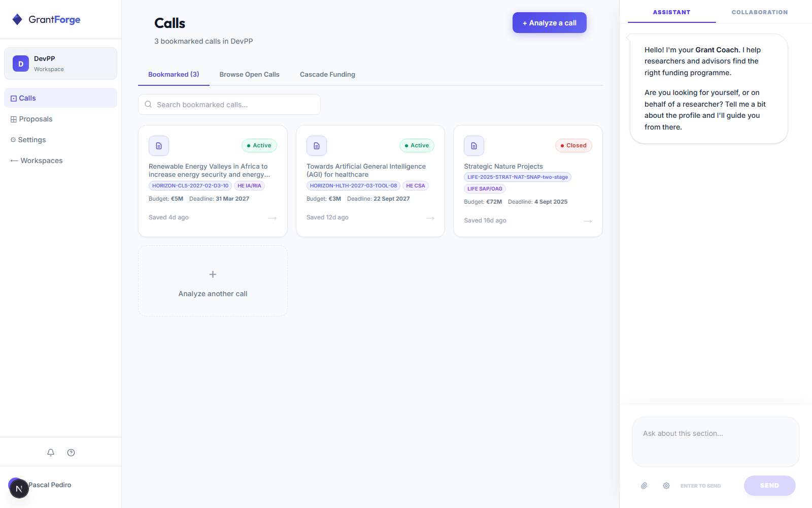Switch to the Collaboration panel tab
This screenshot has height=508, width=812.
pos(759,12)
